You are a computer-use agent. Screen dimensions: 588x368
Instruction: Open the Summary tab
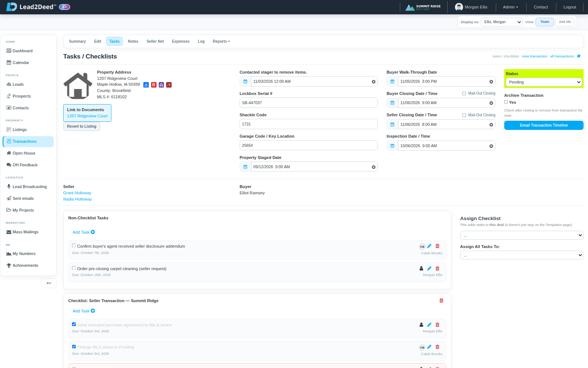[x=77, y=41]
